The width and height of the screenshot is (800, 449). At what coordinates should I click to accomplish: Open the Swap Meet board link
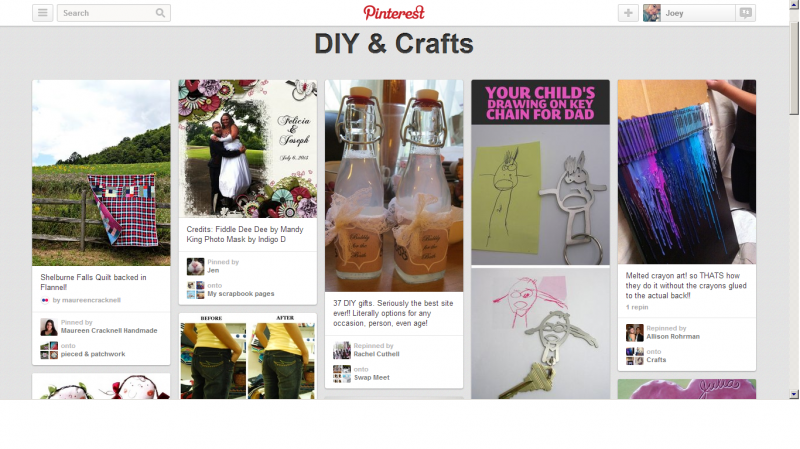pos(372,378)
